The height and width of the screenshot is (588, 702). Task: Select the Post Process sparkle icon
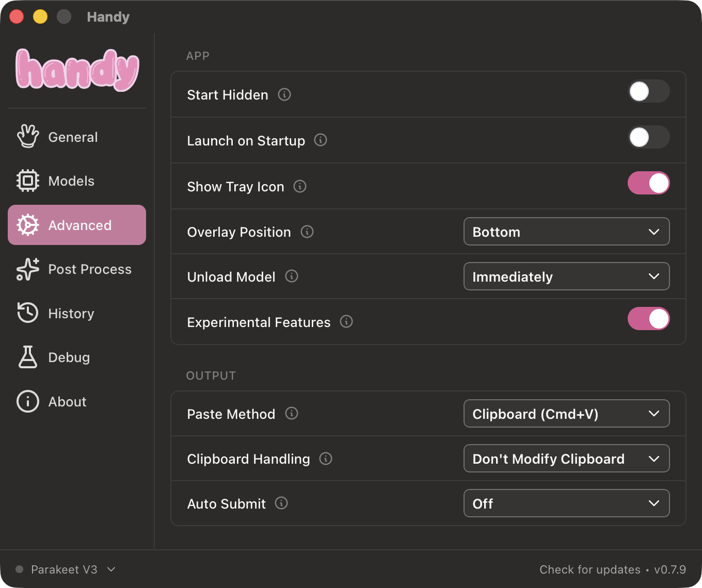click(28, 269)
